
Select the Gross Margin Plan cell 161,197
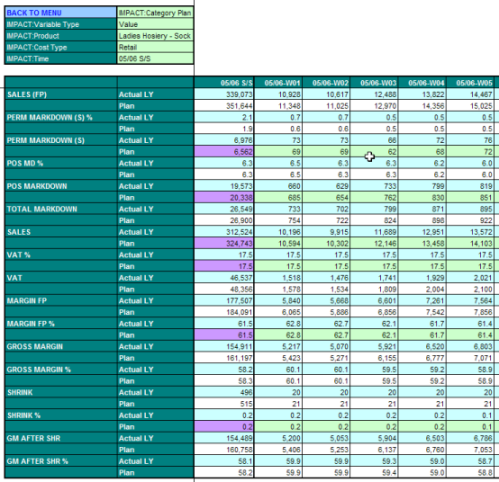224,358
